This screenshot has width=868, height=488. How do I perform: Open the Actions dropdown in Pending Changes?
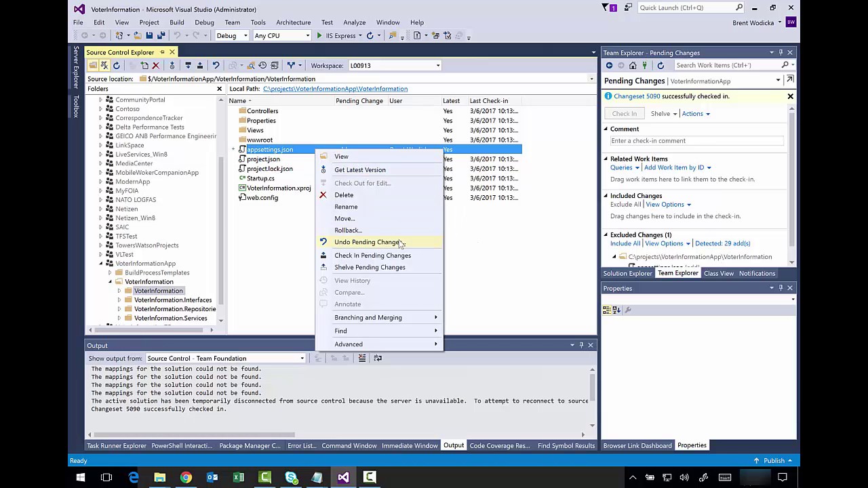[696, 114]
